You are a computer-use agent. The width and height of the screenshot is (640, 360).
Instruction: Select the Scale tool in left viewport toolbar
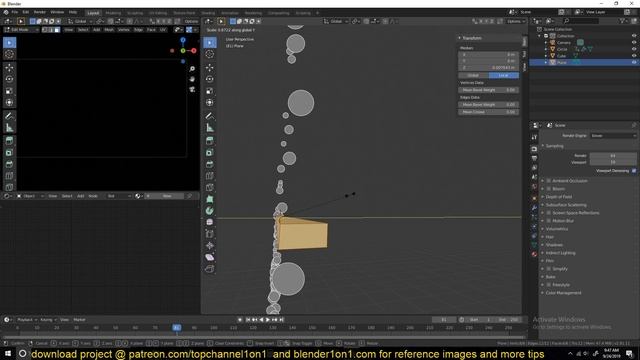tap(9, 91)
